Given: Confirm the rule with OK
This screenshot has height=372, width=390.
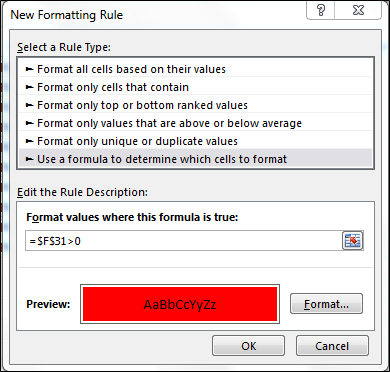Looking at the screenshot, I should tap(248, 346).
